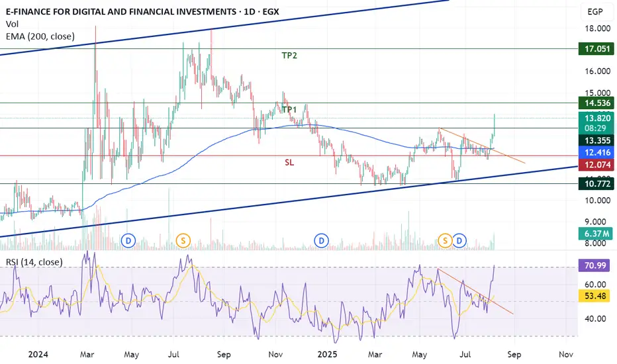This screenshot has width=617, height=364.
Task: Click the TP2 text label
Action: 289,56
